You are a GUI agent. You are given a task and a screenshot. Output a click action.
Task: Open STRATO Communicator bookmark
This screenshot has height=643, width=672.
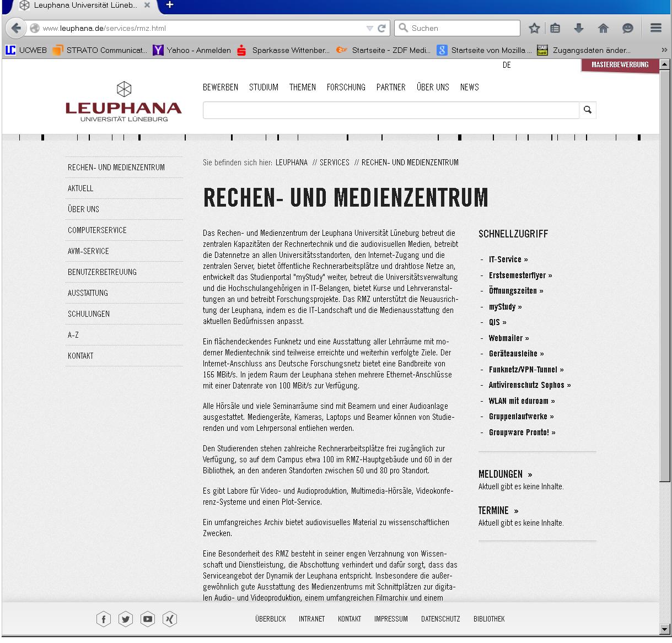[x=100, y=50]
